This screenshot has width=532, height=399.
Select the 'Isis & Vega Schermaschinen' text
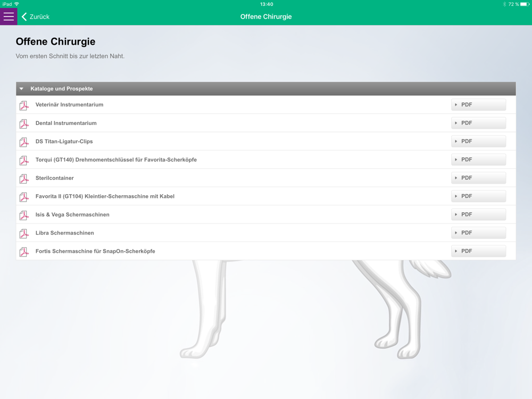72,214
